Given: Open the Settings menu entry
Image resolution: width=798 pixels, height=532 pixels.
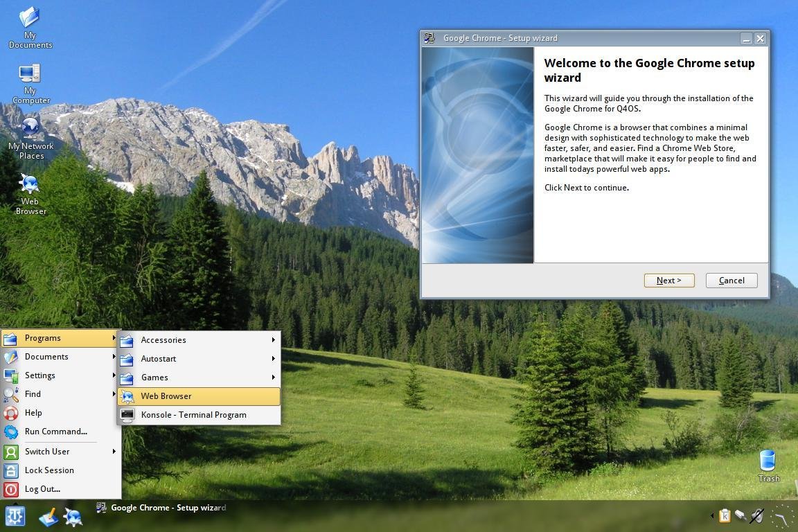Looking at the screenshot, I should pos(60,375).
